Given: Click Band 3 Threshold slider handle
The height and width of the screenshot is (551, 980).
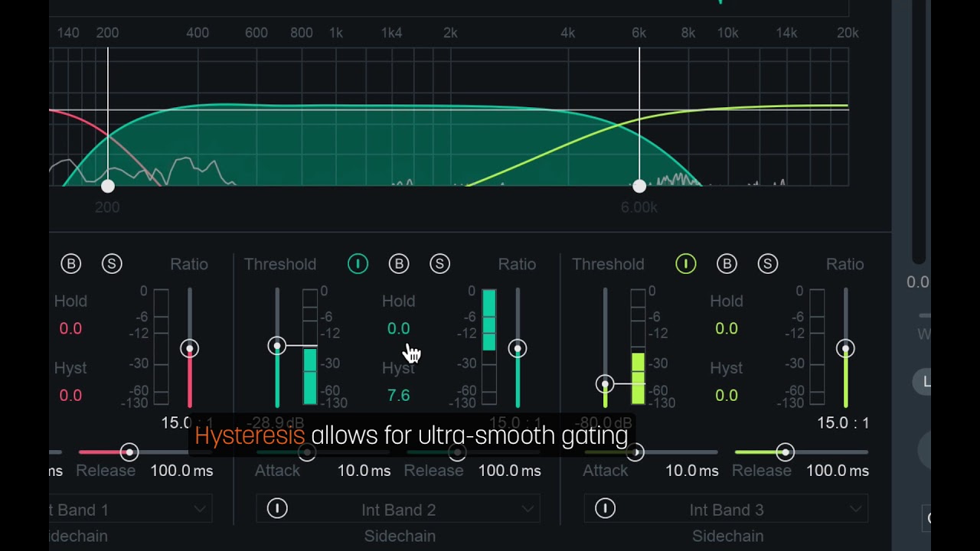Looking at the screenshot, I should [x=605, y=383].
